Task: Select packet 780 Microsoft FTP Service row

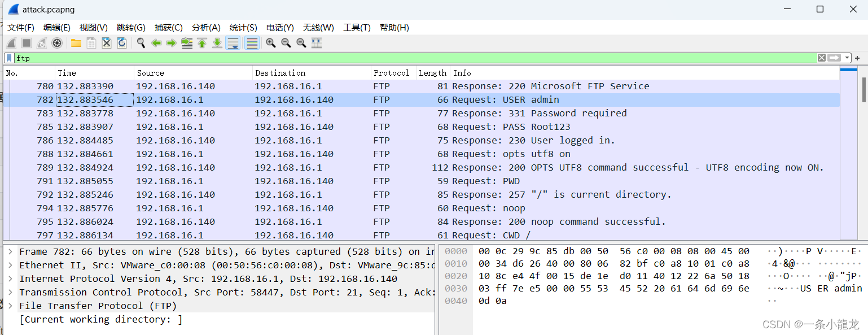Action: click(422, 86)
